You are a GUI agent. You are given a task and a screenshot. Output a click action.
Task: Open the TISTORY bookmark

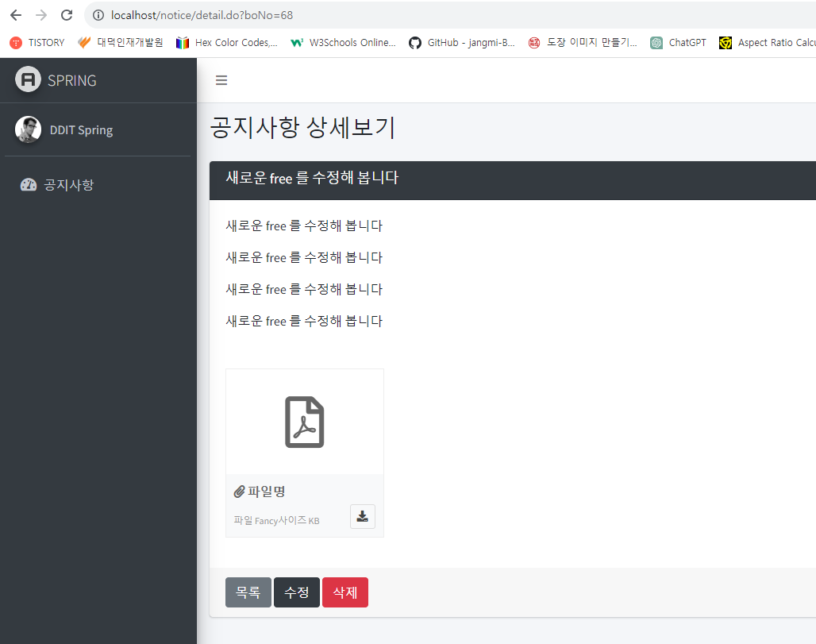click(37, 43)
